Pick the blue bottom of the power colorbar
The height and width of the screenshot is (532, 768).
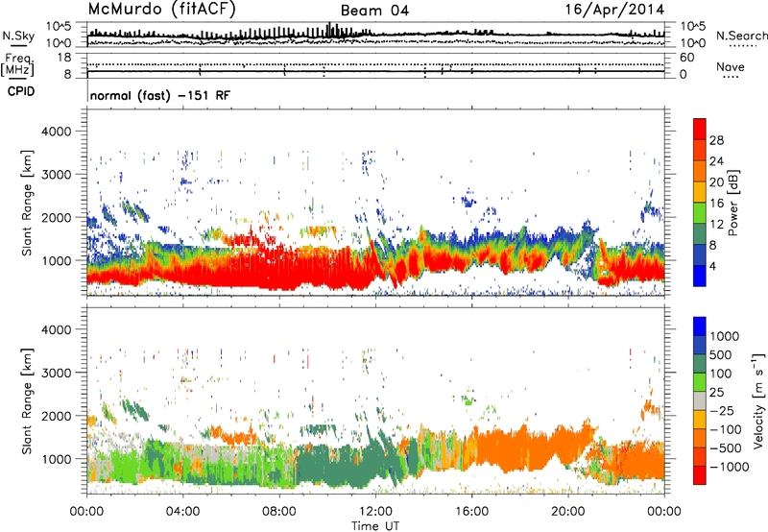pyautogui.click(x=700, y=276)
